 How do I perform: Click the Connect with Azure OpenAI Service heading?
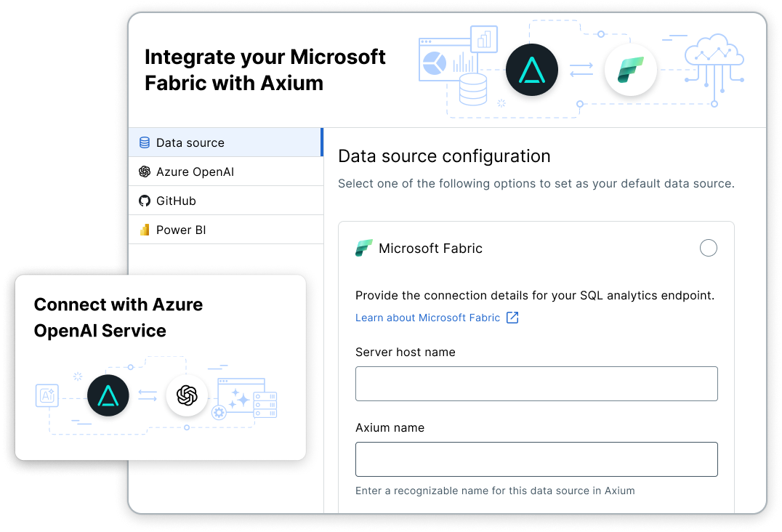coord(118,318)
